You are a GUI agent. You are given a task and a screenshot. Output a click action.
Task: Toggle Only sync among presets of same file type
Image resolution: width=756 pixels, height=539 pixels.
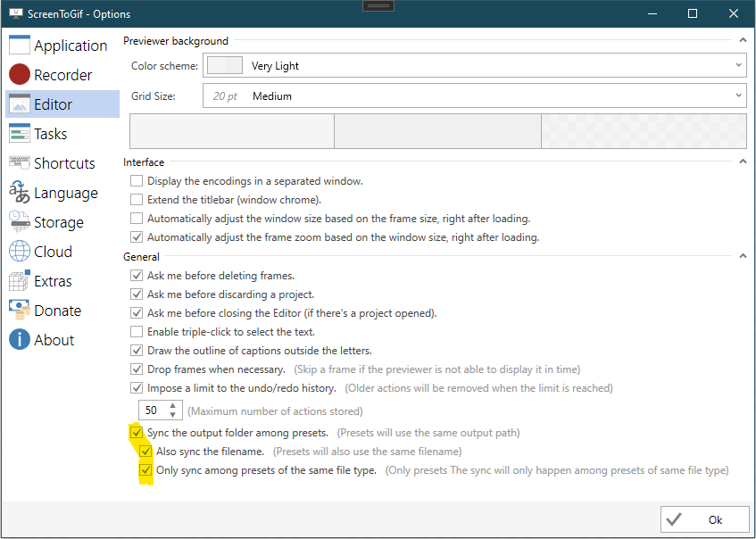click(145, 470)
